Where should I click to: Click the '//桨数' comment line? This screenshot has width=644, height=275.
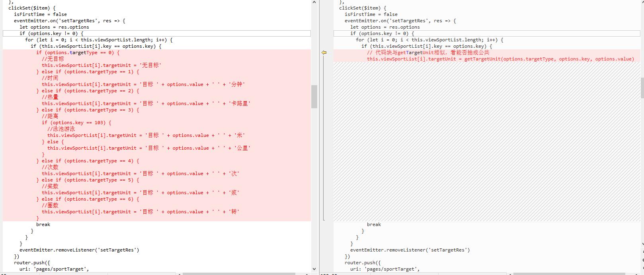coord(50,186)
